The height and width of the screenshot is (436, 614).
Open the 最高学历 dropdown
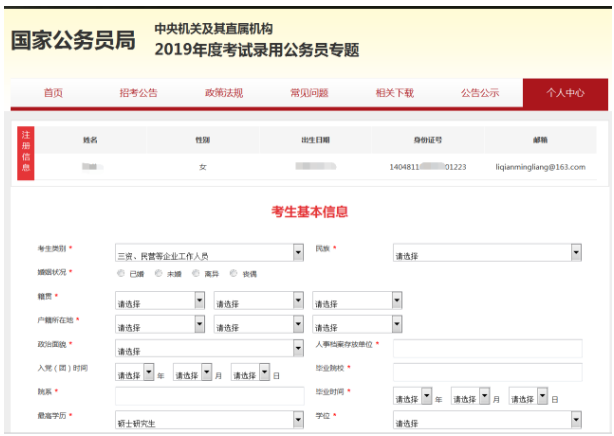coord(209,422)
